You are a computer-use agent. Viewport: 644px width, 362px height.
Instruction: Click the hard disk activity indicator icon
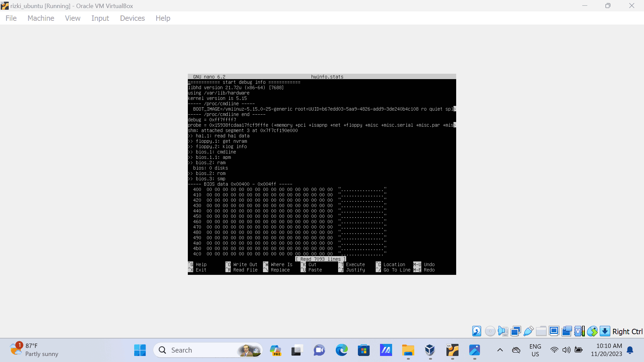(x=477, y=331)
